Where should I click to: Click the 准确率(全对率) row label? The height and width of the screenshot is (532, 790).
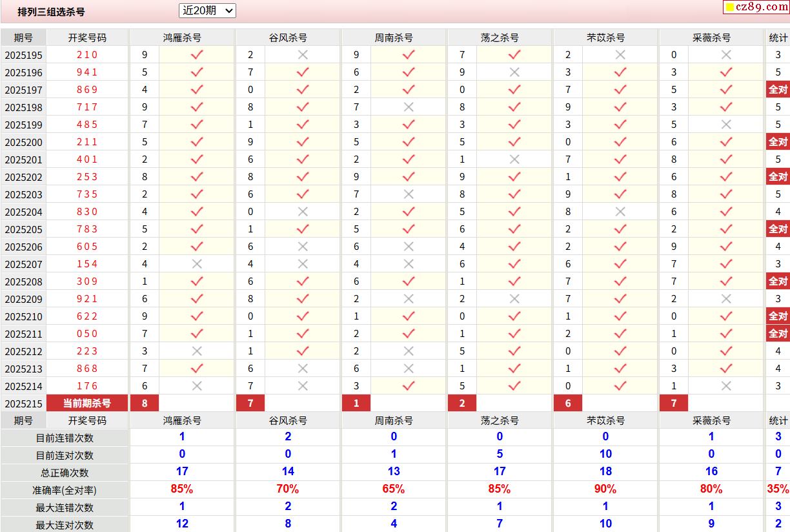click(65, 490)
